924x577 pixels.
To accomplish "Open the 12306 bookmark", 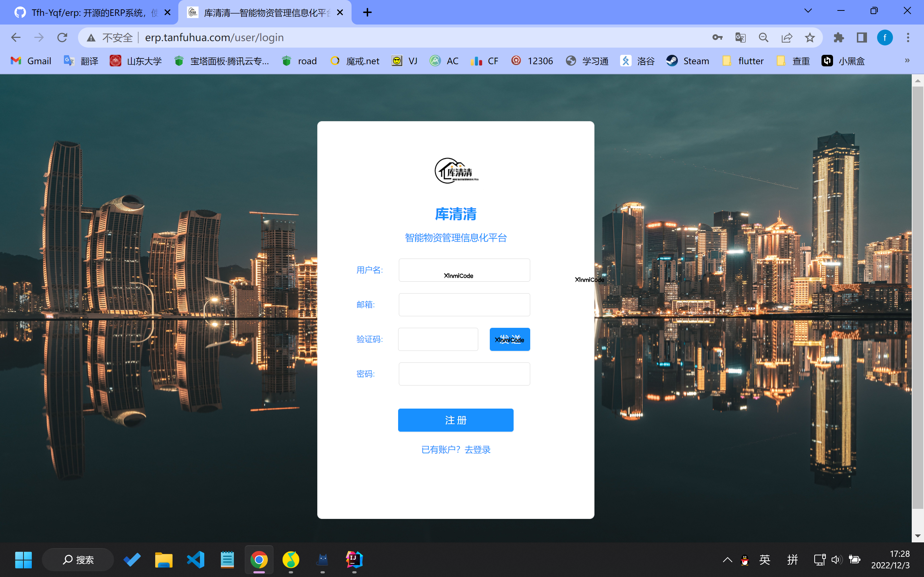I will click(532, 61).
